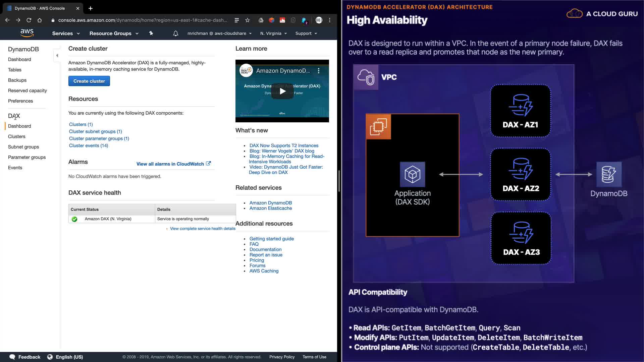Image resolution: width=644 pixels, height=362 pixels.
Task: Expand the Services dropdown
Action: (66, 34)
